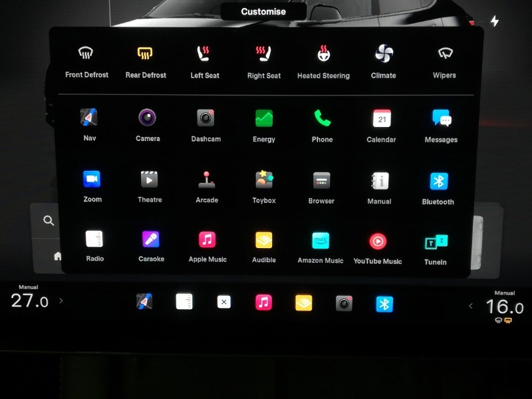
Task: Open the Toybox app
Action: [x=264, y=180]
